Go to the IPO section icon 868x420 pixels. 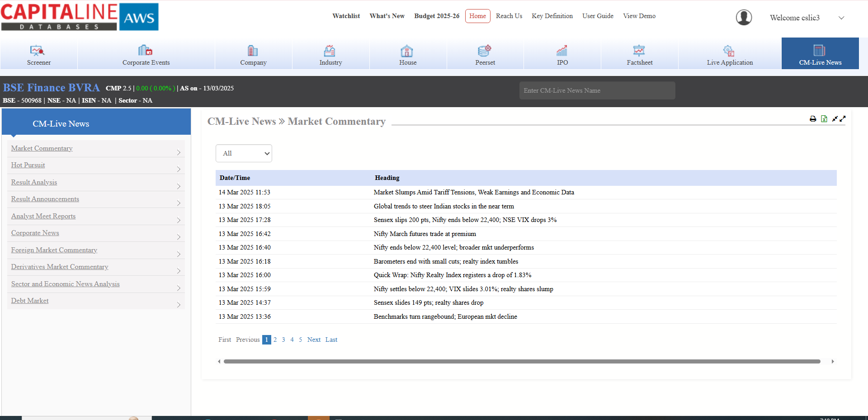point(562,50)
